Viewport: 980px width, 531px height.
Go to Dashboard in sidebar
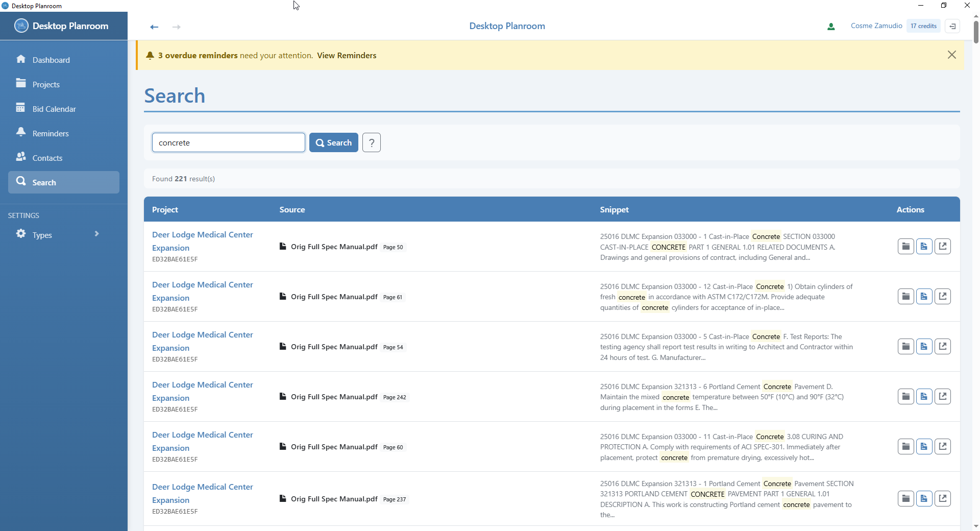(51, 60)
